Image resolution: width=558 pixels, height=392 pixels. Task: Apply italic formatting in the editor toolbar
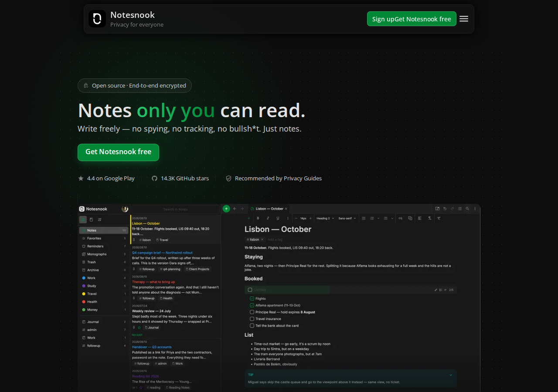coord(268,218)
